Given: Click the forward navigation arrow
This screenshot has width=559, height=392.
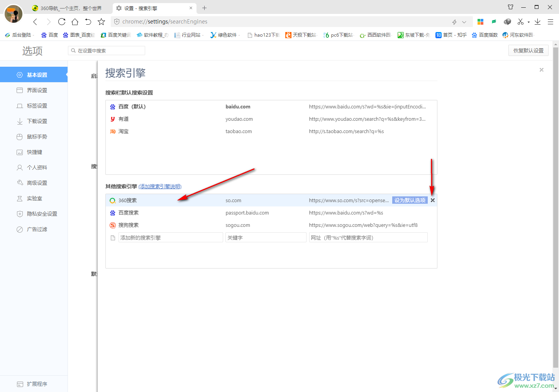Looking at the screenshot, I should [49, 22].
